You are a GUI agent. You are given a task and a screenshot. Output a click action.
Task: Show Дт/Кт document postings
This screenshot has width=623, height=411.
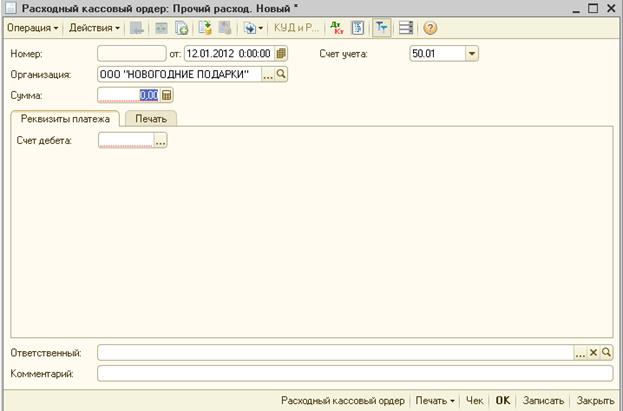pyautogui.click(x=337, y=28)
